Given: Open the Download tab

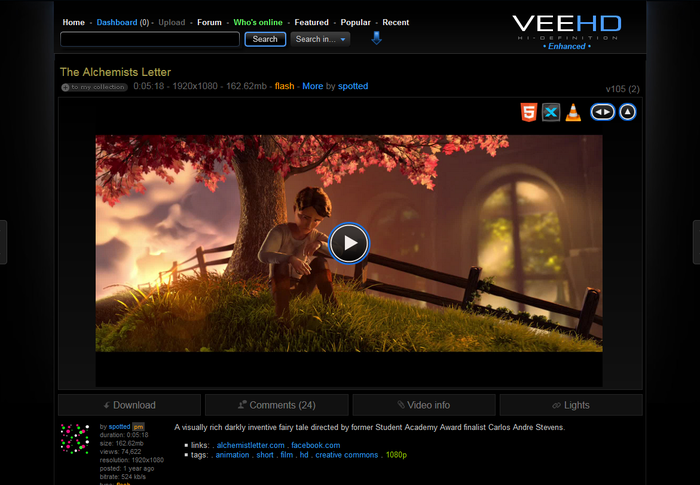Looking at the screenshot, I should [x=129, y=405].
